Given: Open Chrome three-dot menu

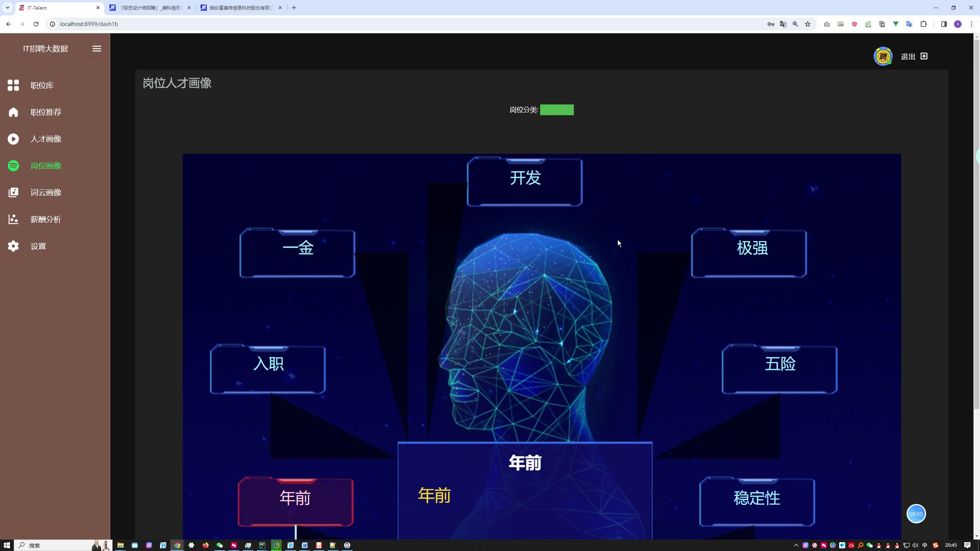Looking at the screenshot, I should (971, 24).
